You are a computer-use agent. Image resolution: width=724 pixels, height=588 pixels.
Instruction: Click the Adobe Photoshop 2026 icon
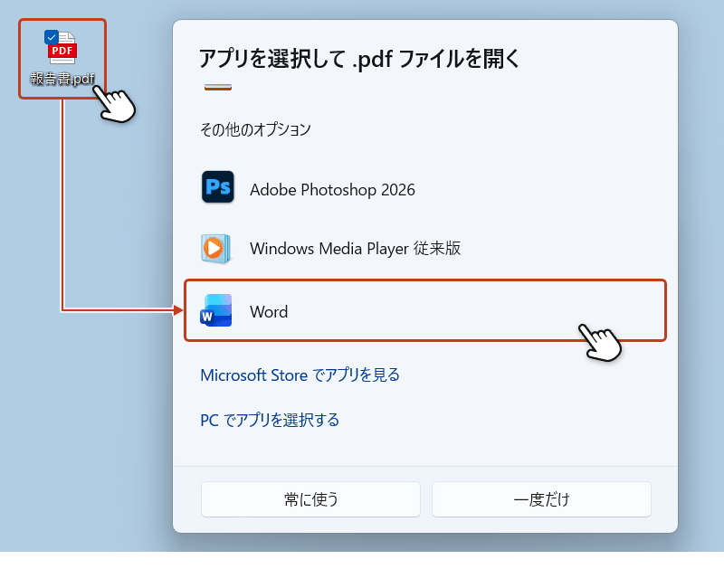(217, 187)
